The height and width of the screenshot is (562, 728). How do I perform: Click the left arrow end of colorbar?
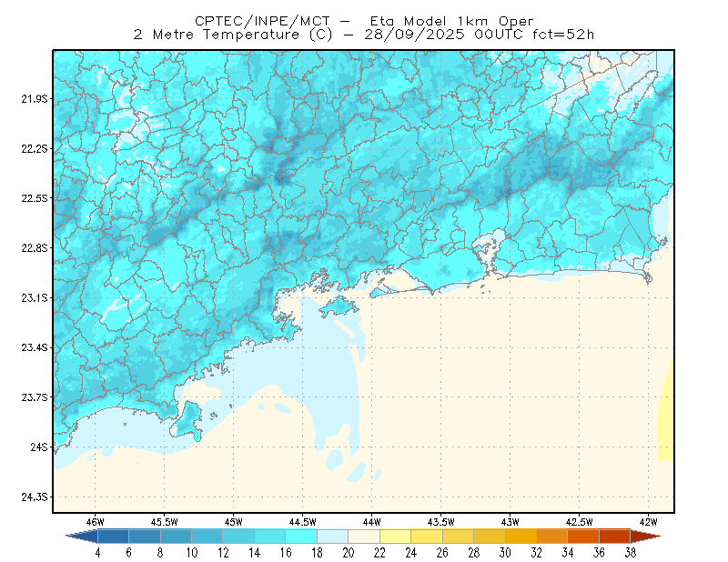click(x=82, y=537)
